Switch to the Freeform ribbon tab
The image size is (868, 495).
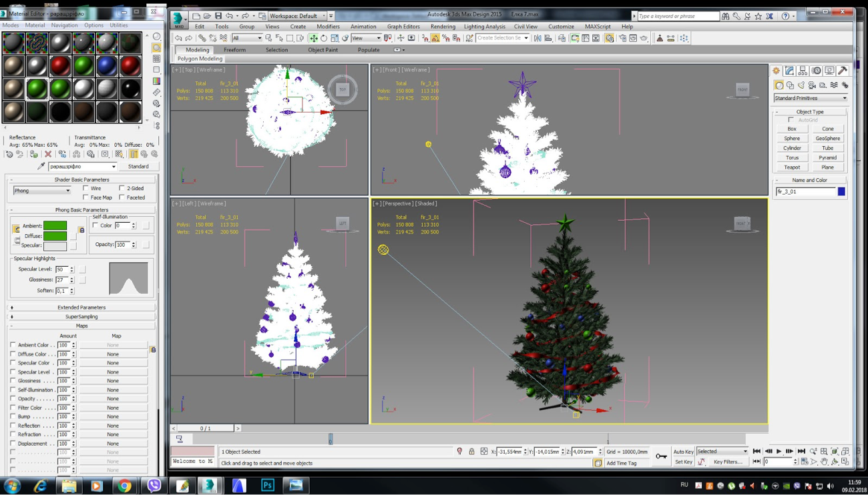(x=234, y=50)
